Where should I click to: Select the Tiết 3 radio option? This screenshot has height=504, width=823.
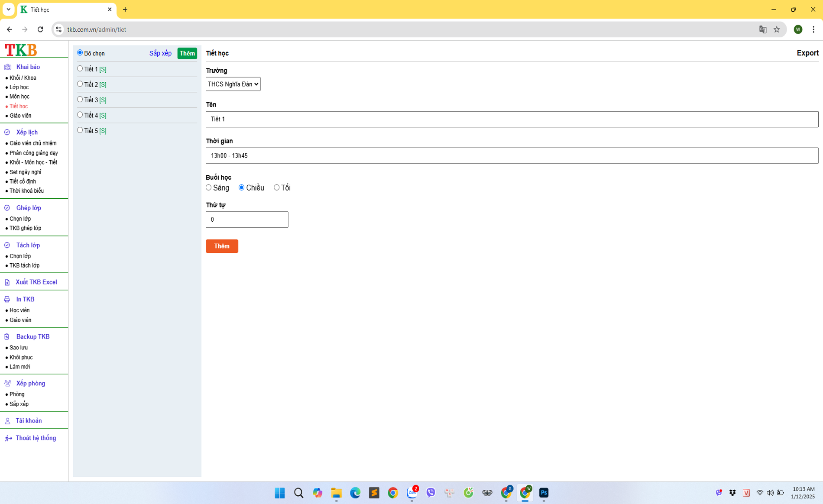coord(80,100)
